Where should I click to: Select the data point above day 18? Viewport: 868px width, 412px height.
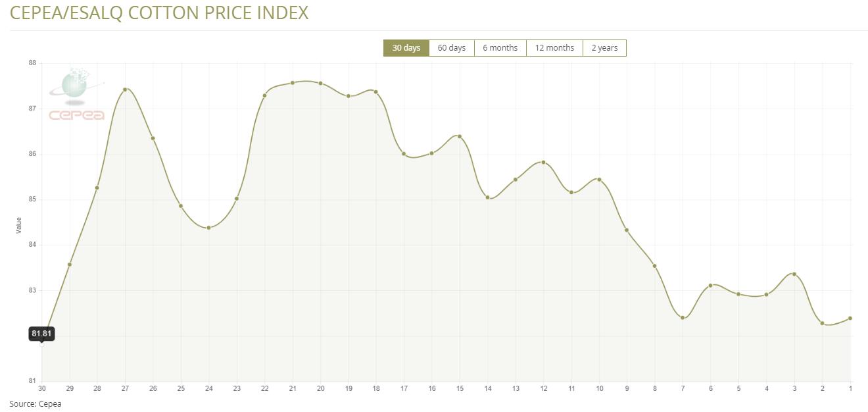tap(375, 91)
